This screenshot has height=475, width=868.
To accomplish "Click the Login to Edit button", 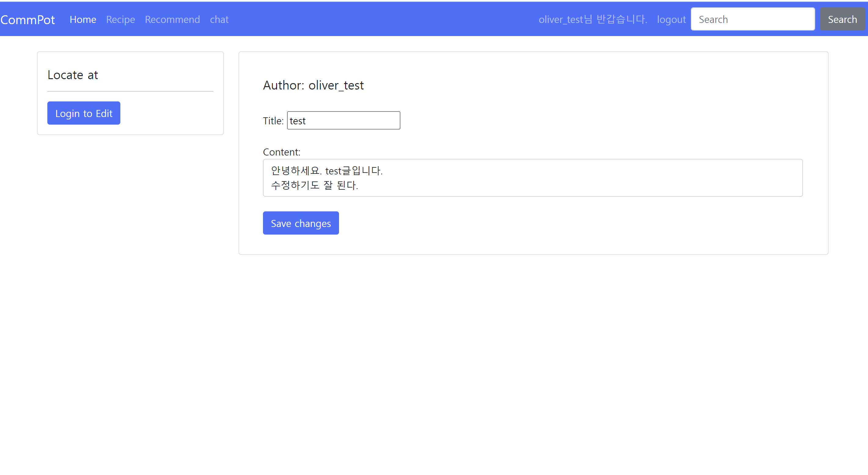I will click(x=84, y=113).
